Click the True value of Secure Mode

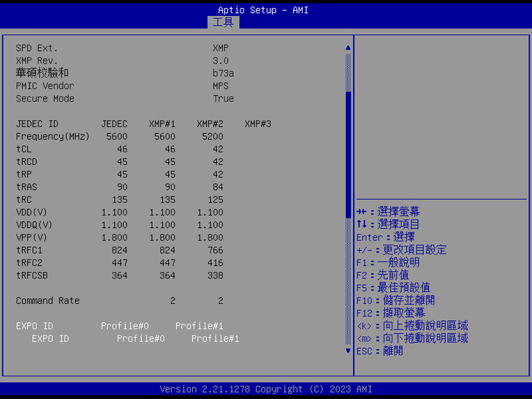(x=224, y=99)
